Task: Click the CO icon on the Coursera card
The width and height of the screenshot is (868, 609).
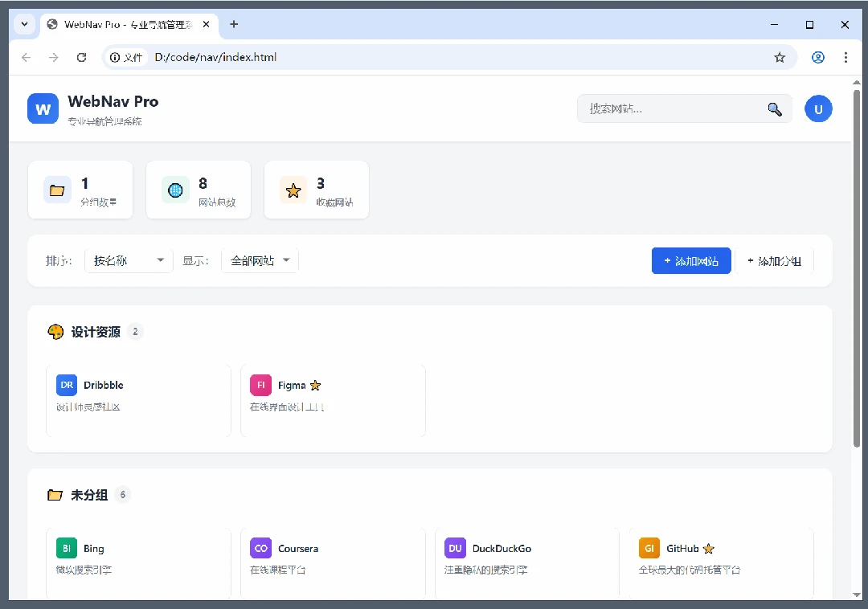Action: (260, 548)
